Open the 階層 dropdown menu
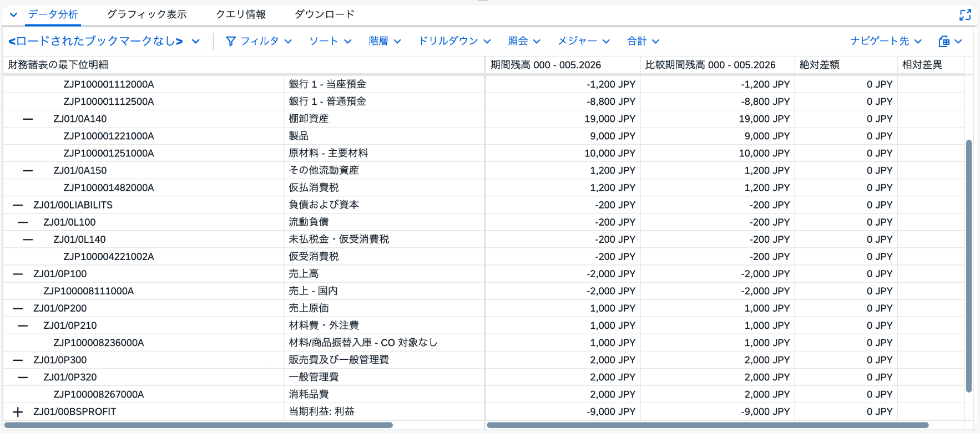This screenshot has width=980, height=433. [385, 41]
